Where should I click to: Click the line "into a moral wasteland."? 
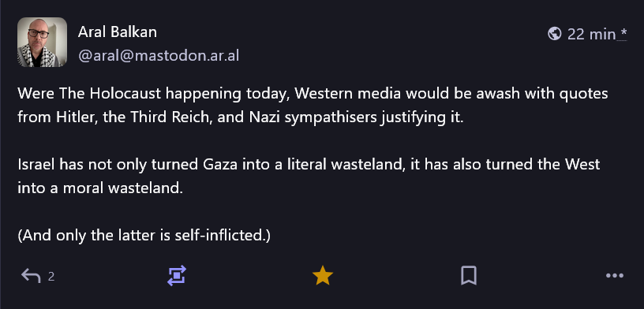(x=99, y=188)
